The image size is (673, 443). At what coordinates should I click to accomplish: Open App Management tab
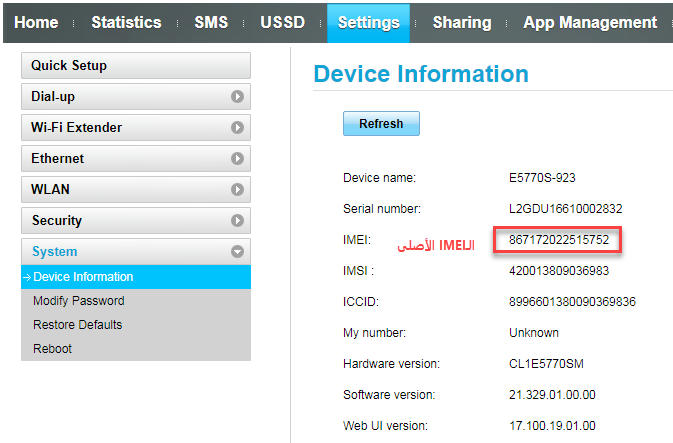[590, 23]
